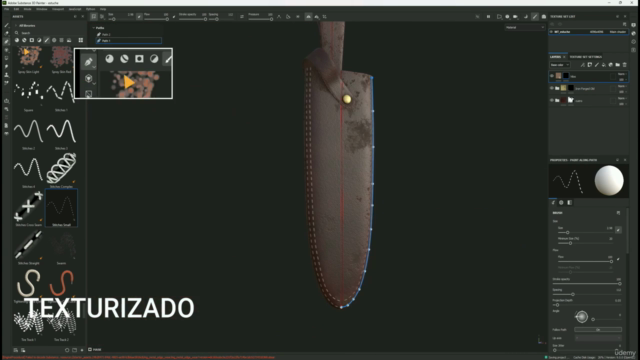
Task: Filter assets by brushes icon
Action: point(47,40)
